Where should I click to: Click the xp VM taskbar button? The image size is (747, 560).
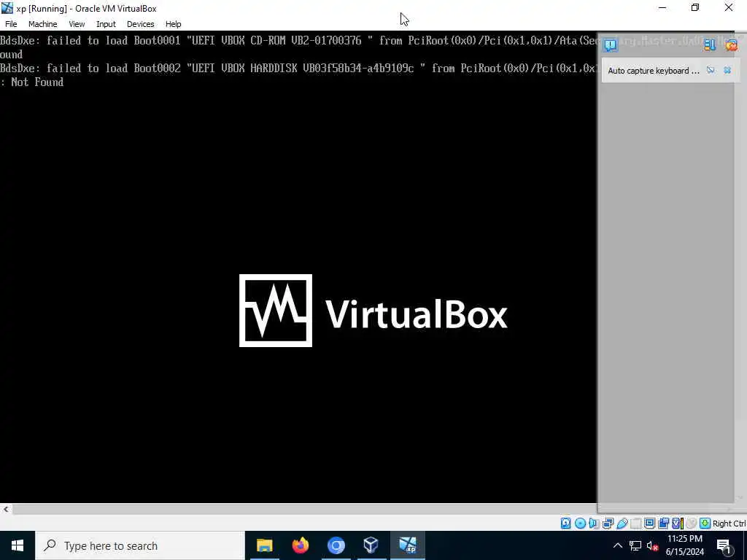[407, 545]
